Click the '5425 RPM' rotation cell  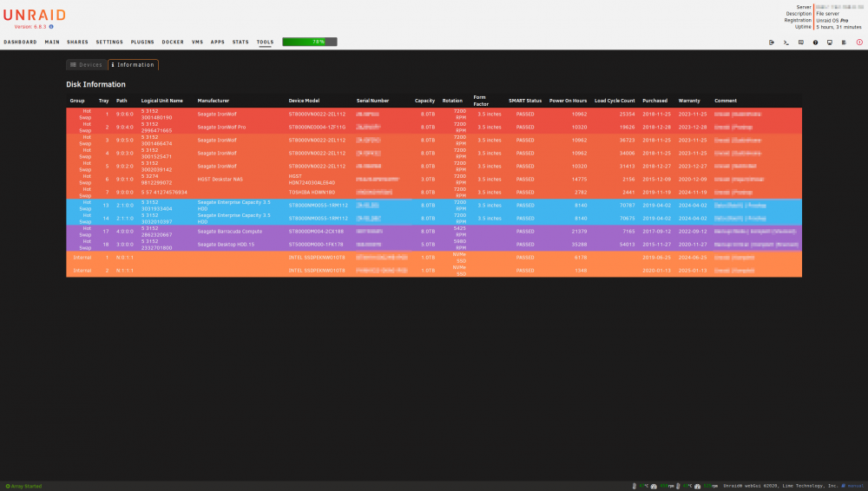click(x=460, y=232)
